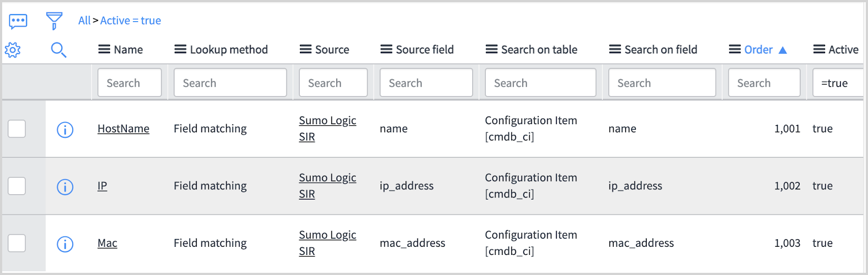This screenshot has height=275, width=868.
Task: Click the filter funnel icon
Action: 54,21
